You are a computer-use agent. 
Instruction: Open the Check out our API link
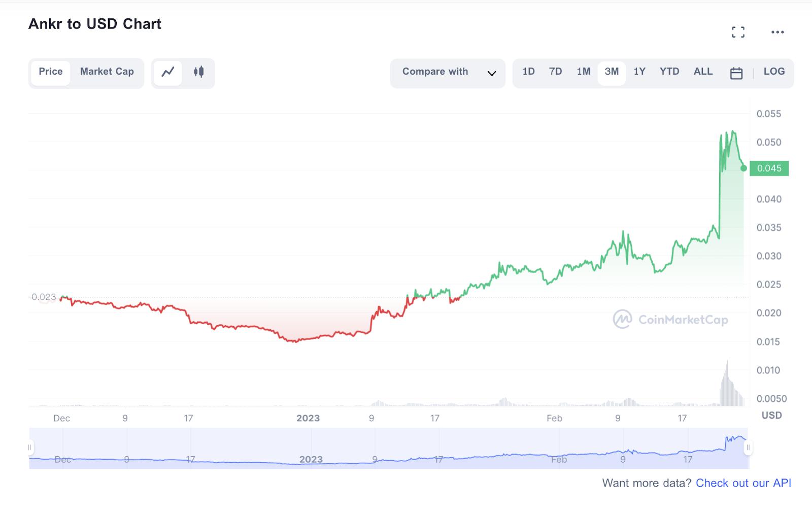tap(743, 483)
